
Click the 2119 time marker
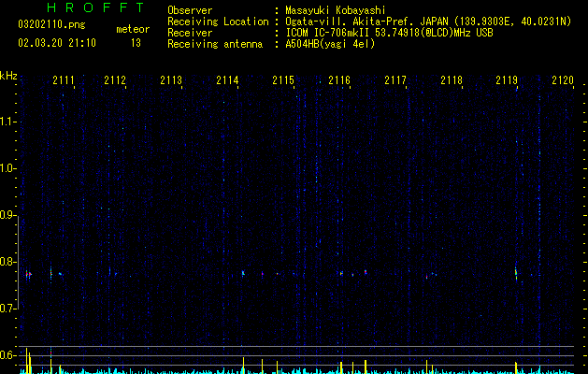click(507, 80)
